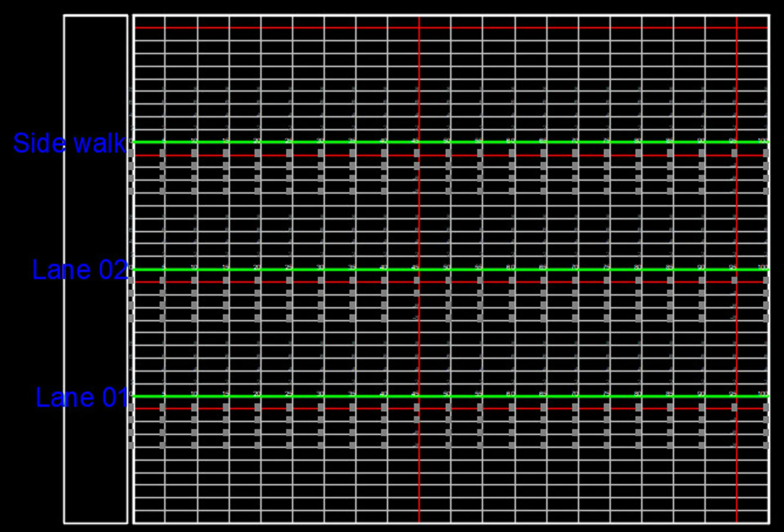Pick the green line beside Lane 02 label
The width and height of the screenshot is (784, 532).
tap(451, 269)
